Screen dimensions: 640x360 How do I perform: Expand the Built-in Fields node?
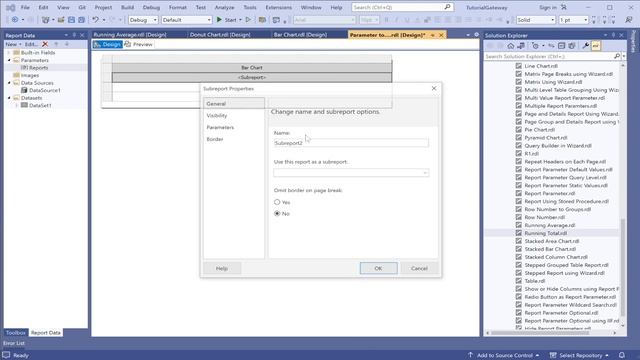[9, 53]
